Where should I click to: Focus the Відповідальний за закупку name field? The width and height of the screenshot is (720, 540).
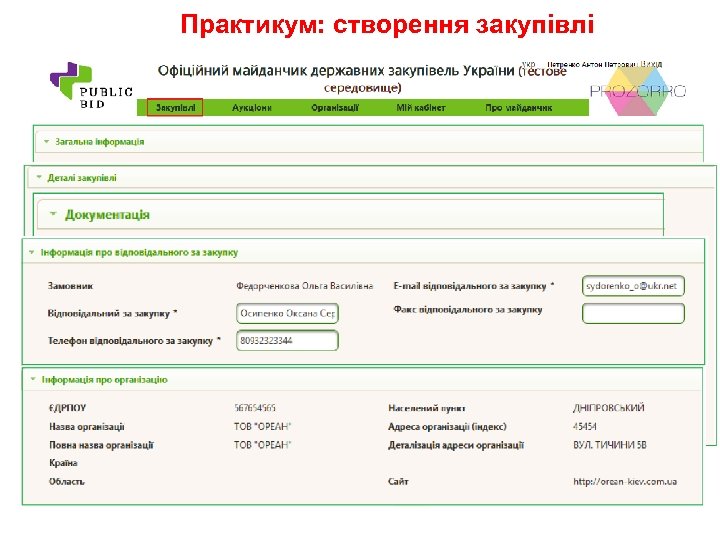click(x=287, y=313)
